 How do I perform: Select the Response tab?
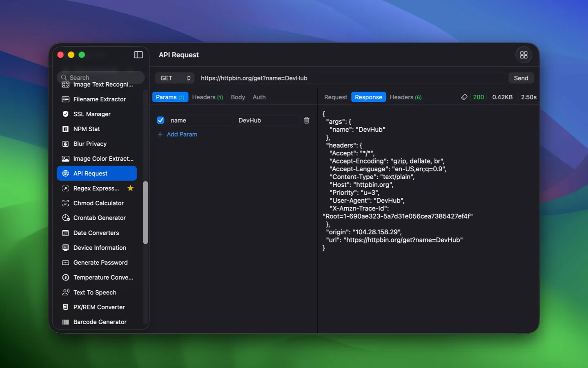pos(368,97)
